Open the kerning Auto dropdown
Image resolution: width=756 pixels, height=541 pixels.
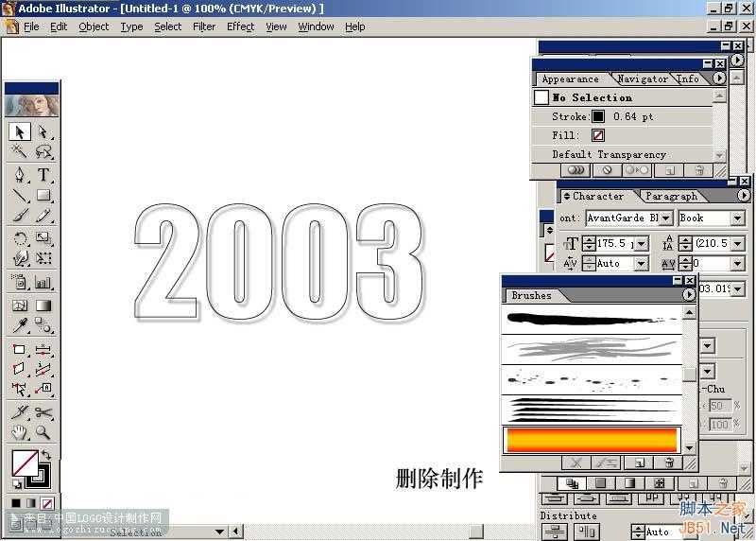(642, 264)
